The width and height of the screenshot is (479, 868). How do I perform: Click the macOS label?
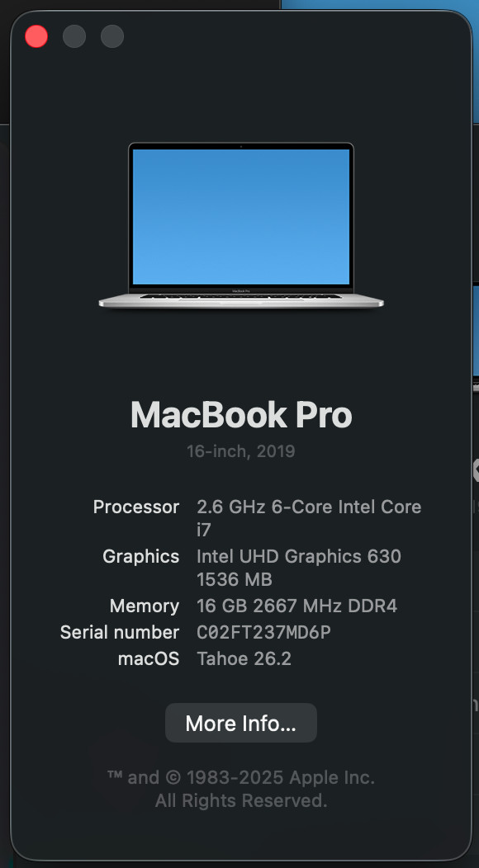(x=149, y=658)
